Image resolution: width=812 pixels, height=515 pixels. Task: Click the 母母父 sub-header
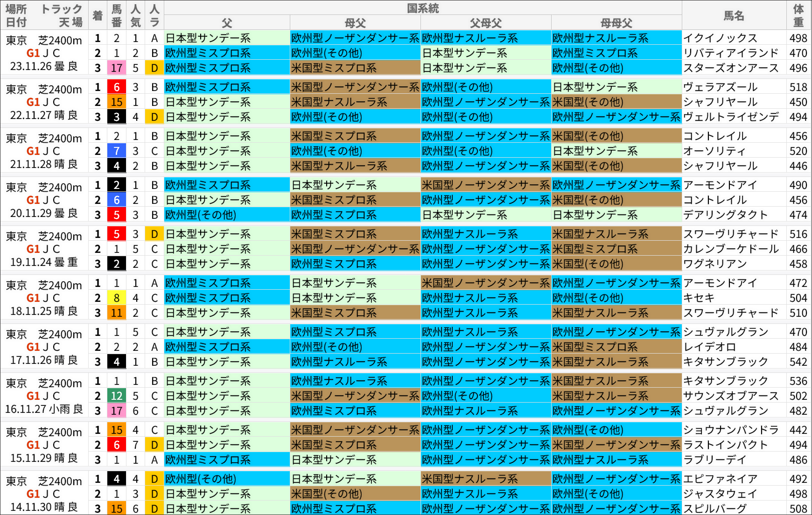[616, 23]
